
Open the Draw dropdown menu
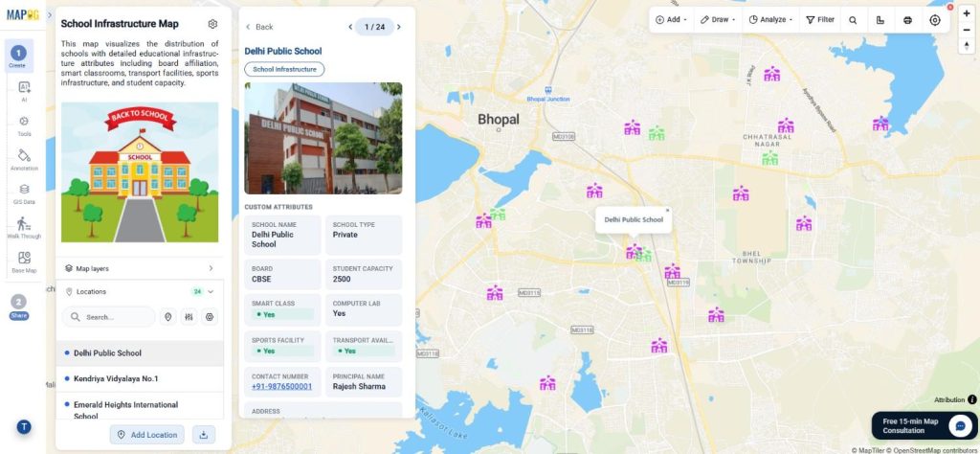tap(718, 20)
